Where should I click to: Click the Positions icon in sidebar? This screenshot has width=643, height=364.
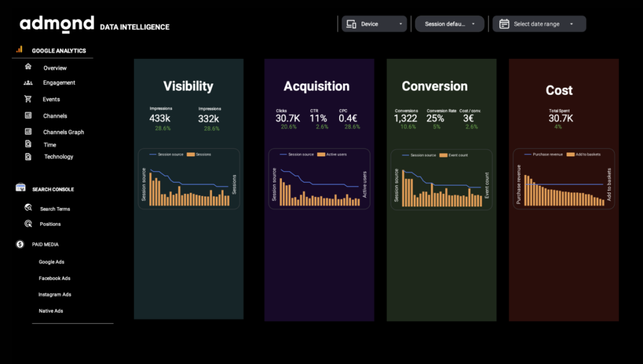coord(28,223)
